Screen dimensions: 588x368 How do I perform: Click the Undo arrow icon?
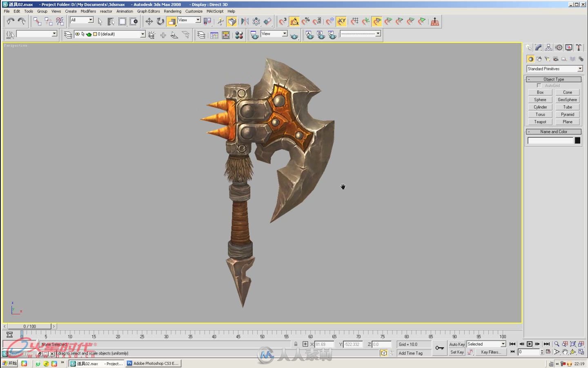tap(10, 21)
